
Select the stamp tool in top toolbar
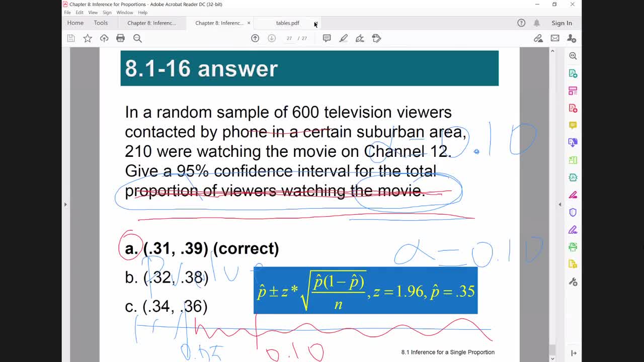376,38
